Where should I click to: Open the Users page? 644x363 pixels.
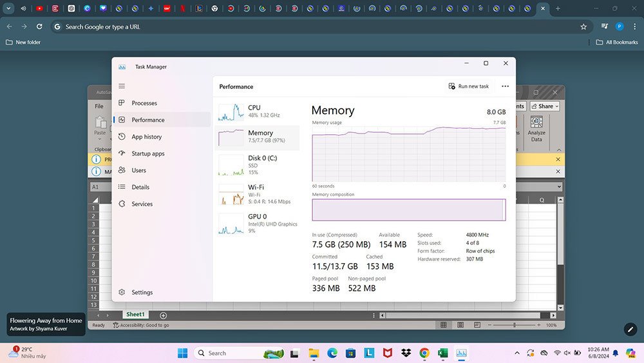(x=138, y=170)
